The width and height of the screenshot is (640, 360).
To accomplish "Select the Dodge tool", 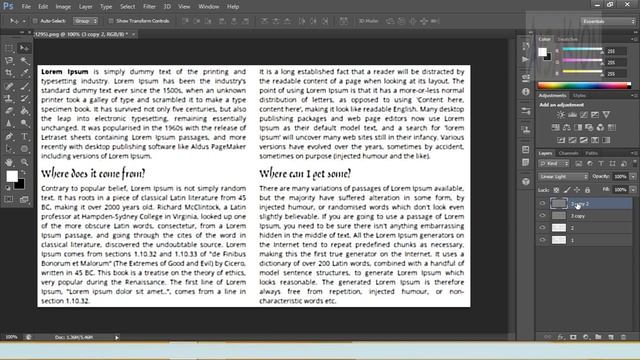I will (24, 123).
